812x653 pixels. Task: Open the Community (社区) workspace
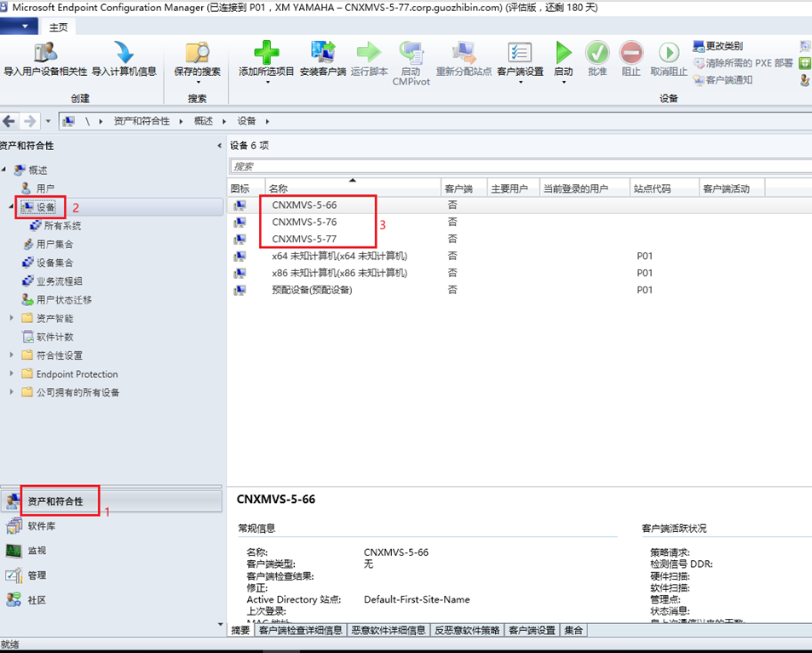coord(111,600)
